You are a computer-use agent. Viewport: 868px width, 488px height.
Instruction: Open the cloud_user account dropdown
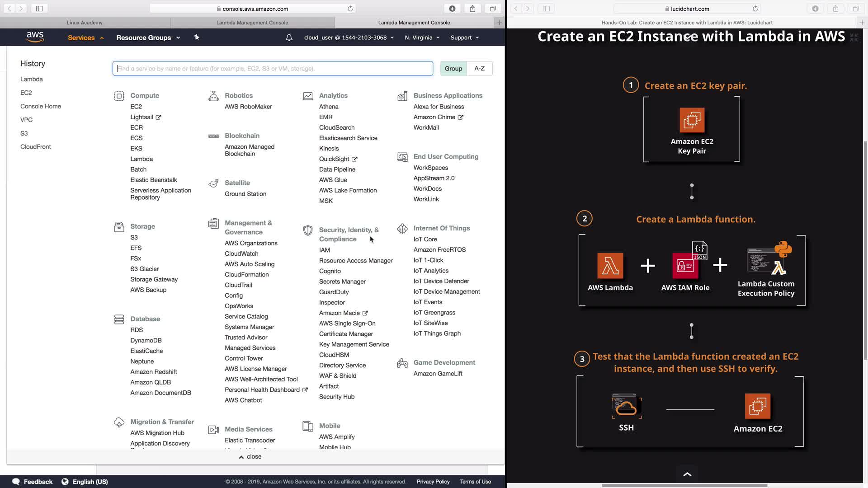tap(349, 38)
